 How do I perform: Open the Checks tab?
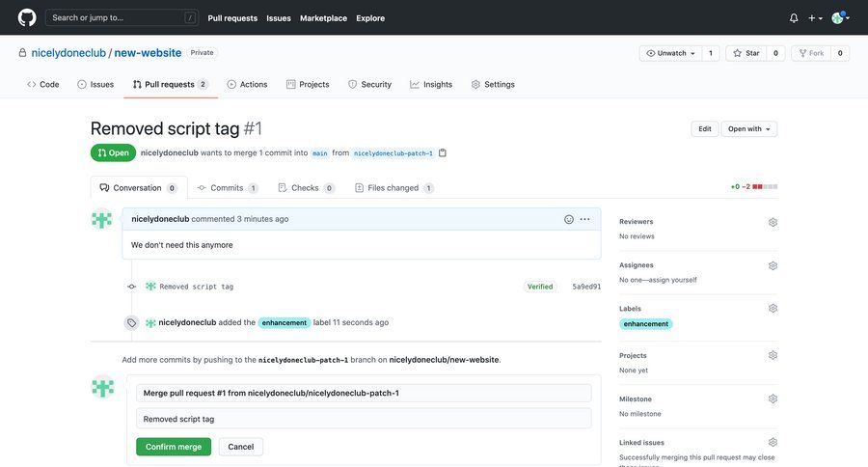click(306, 188)
